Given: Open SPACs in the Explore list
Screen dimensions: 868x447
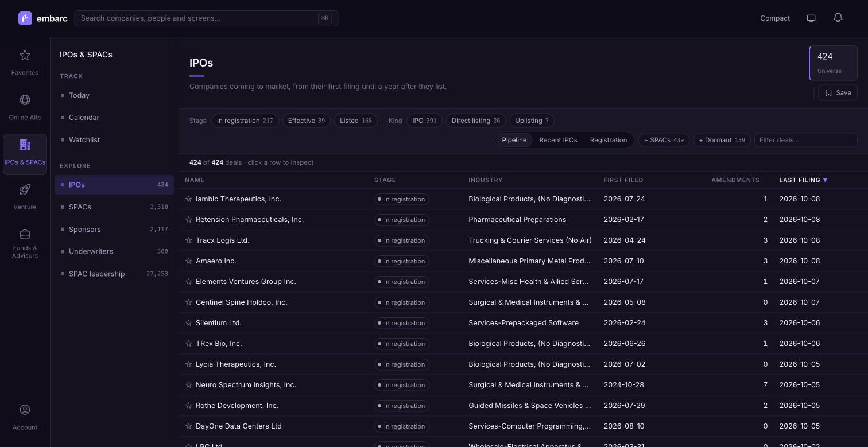Looking at the screenshot, I should click(x=114, y=207).
